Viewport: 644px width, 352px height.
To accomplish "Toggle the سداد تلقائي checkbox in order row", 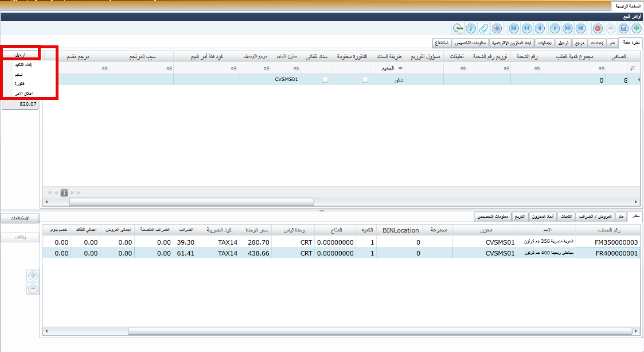I will pos(325,80).
